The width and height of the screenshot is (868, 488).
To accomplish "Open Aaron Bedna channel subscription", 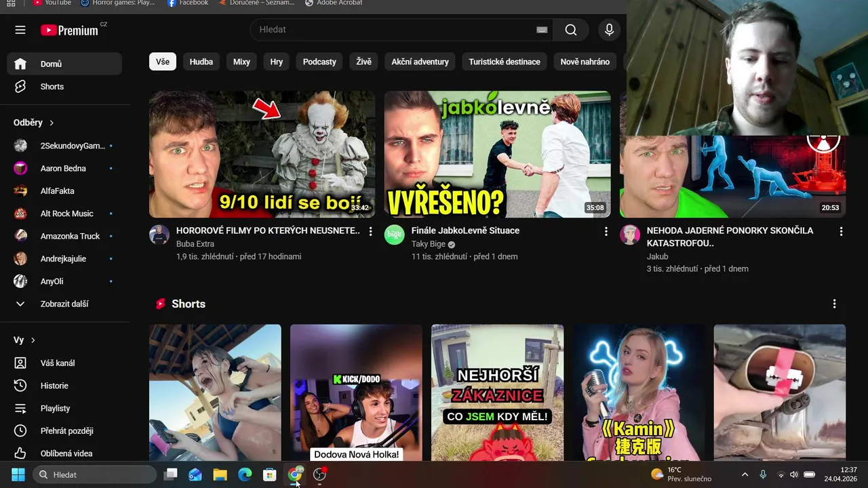I will tap(64, 168).
